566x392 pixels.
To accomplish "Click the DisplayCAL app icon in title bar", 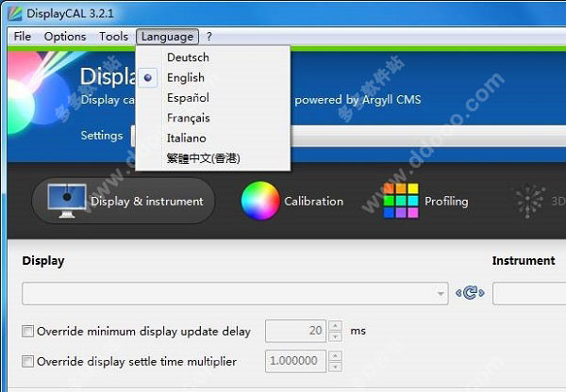I will tap(15, 13).
